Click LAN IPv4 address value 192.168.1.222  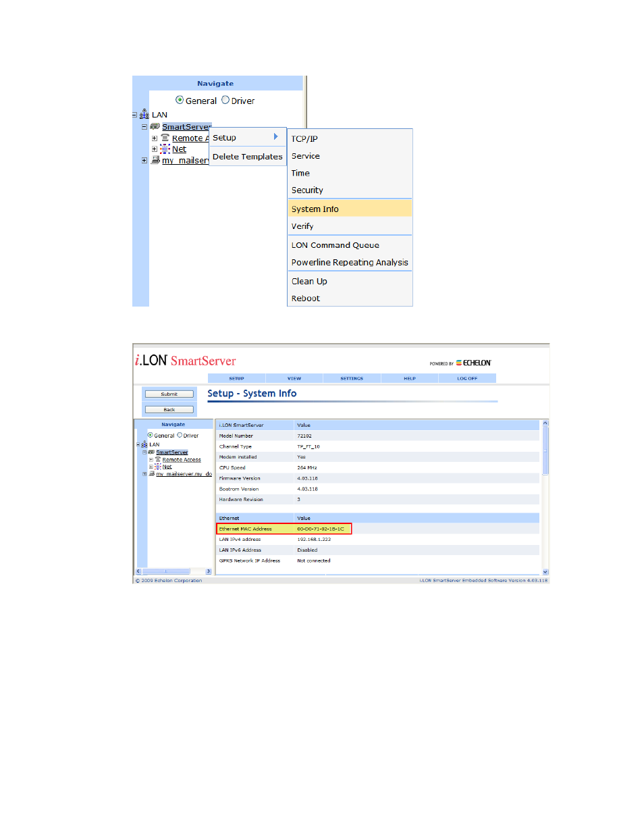coord(314,539)
